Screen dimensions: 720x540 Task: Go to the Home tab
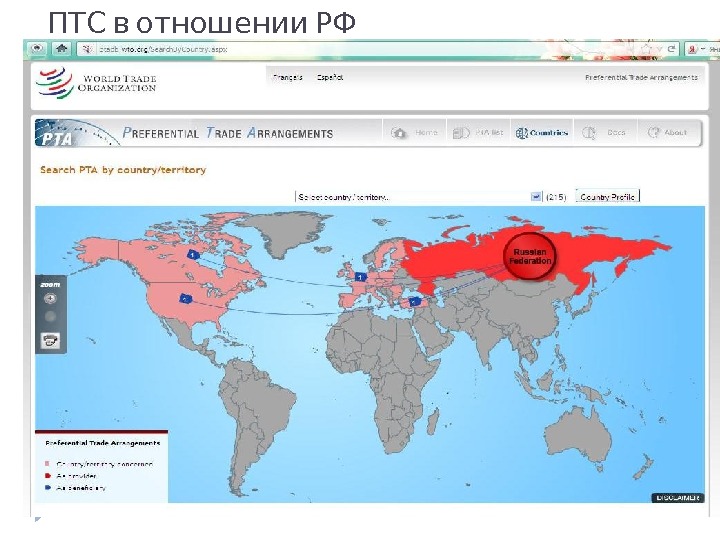(415, 133)
